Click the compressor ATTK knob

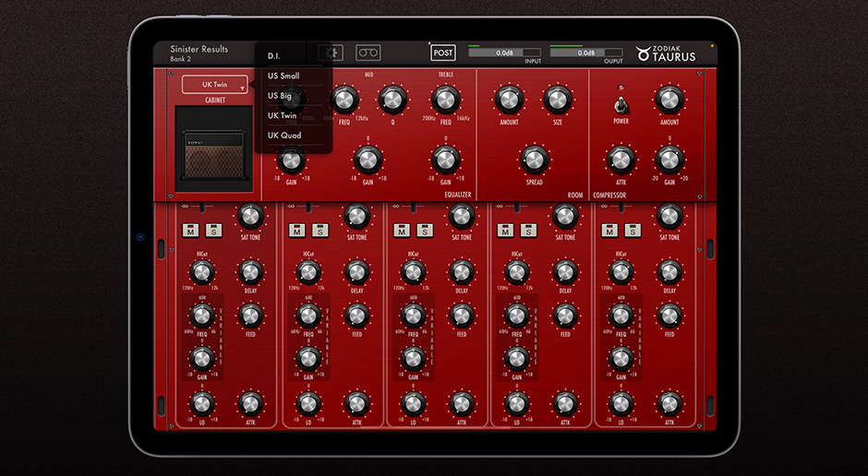coord(621,160)
